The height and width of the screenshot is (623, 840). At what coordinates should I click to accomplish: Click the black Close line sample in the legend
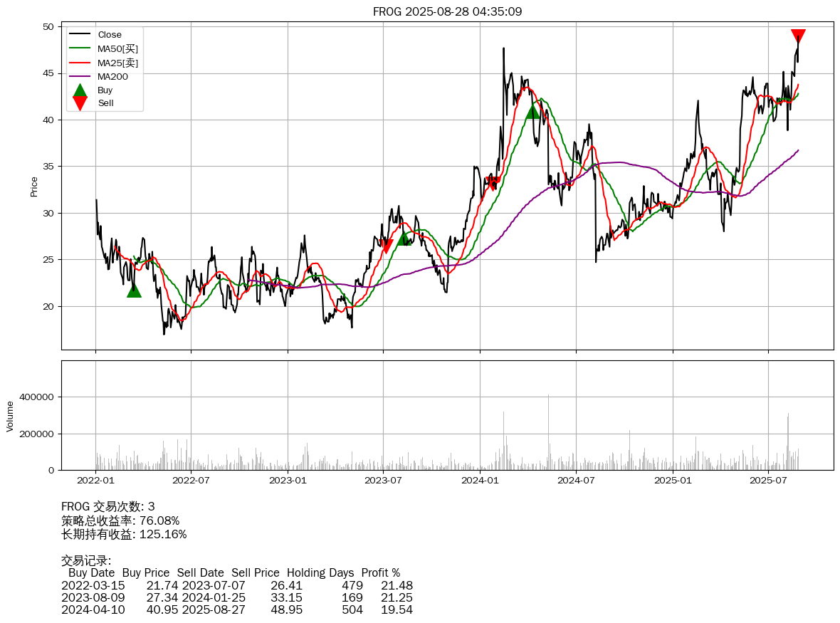coord(80,35)
